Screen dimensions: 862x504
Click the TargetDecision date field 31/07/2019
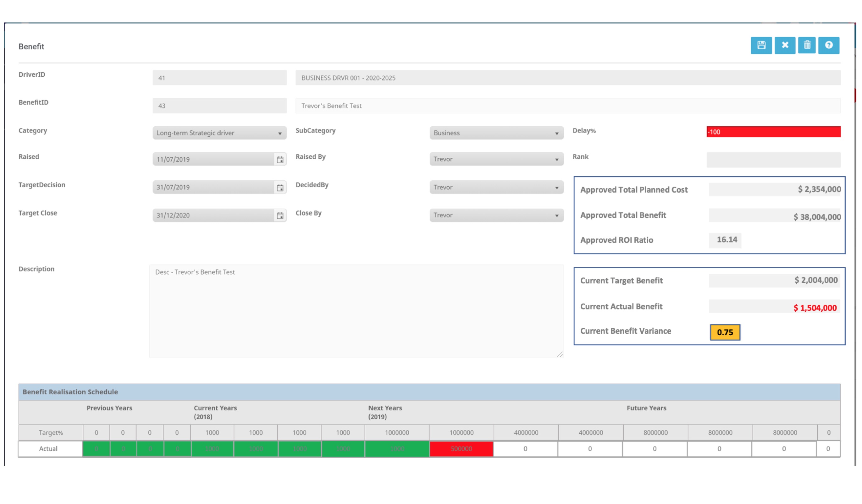point(213,187)
